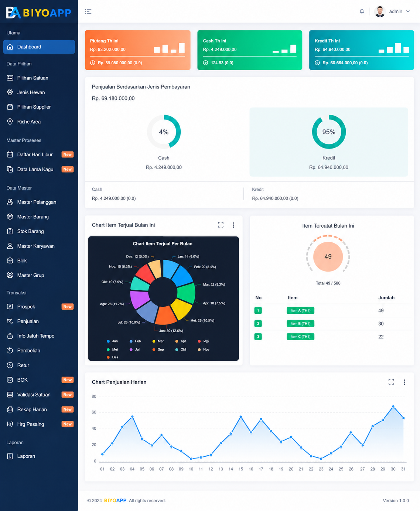Viewport: 420px width, 511px height.
Task: Click the Kredit 95% payment card
Action: coord(329,142)
